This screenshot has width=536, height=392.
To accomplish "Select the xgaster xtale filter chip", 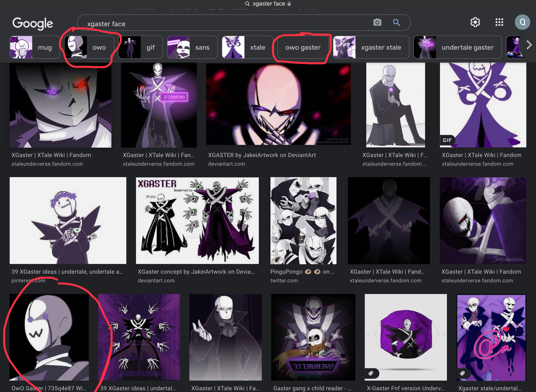I will (371, 47).
